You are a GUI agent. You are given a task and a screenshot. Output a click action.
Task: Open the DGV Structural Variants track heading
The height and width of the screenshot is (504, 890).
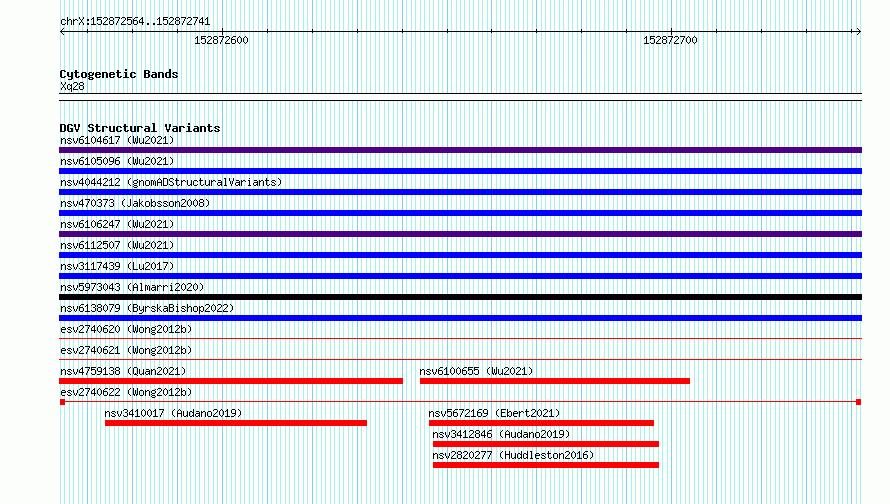pyautogui.click(x=140, y=128)
